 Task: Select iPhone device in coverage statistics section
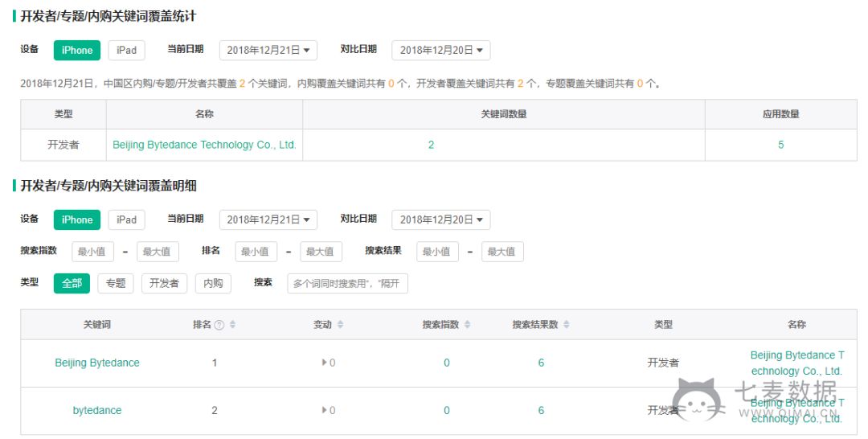click(77, 51)
